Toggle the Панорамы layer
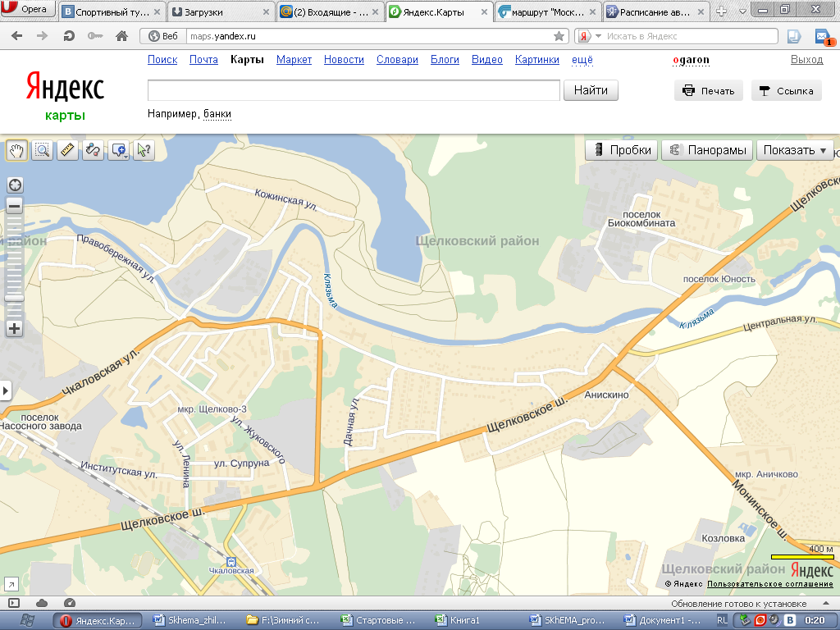Viewport: 840px width, 630px height. [x=707, y=150]
